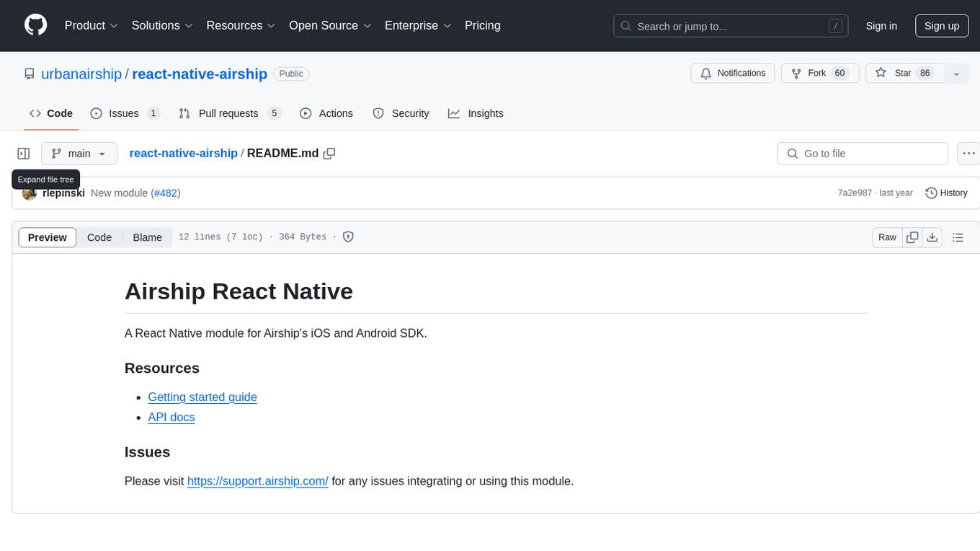Viewport: 980px width, 551px height.
Task: Open the document outline icon
Action: pyautogui.click(x=958, y=237)
